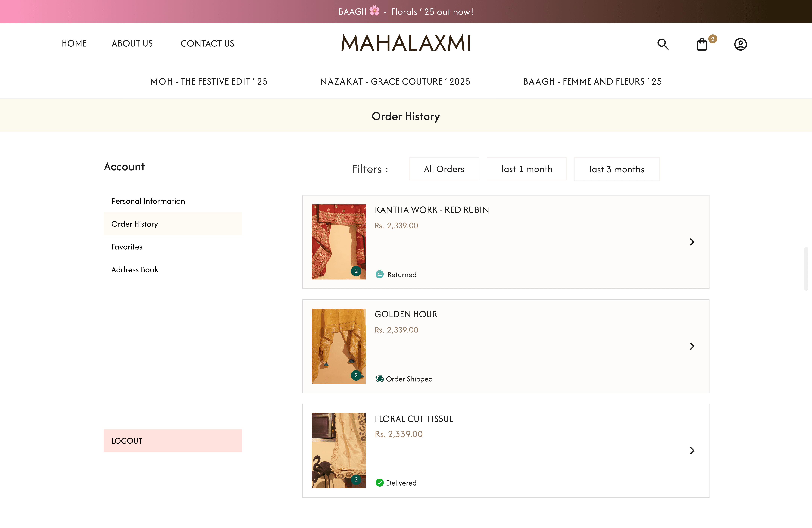
Task: Click the quantity badge on Golden Hour image
Action: tap(356, 375)
